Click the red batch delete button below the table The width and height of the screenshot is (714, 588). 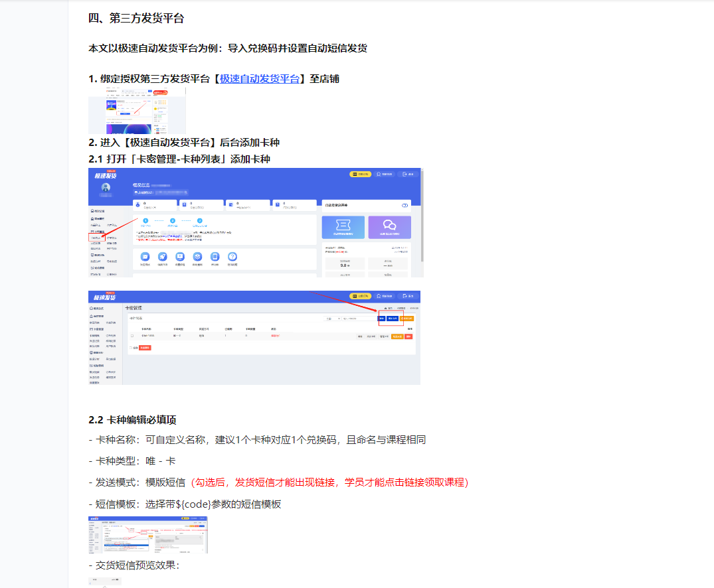click(x=145, y=348)
